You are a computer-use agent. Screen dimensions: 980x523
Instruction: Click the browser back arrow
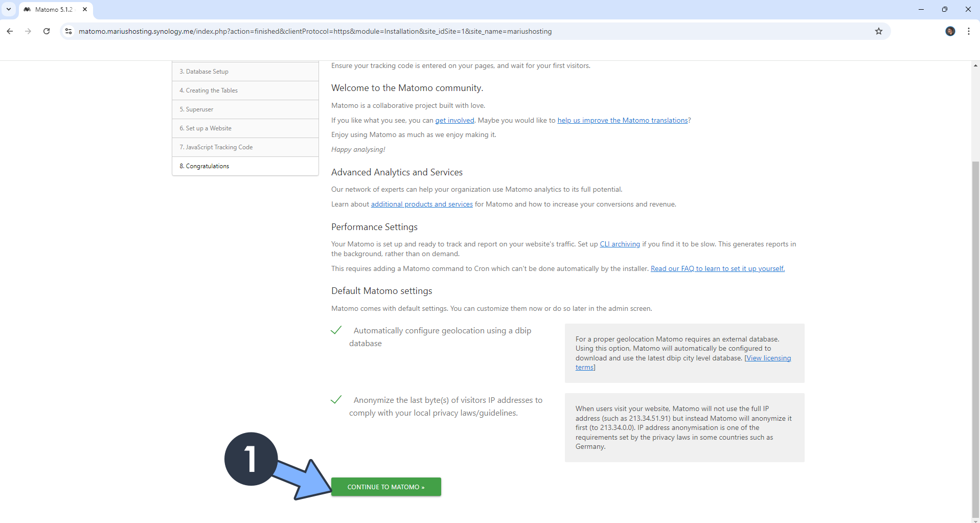[x=10, y=31]
